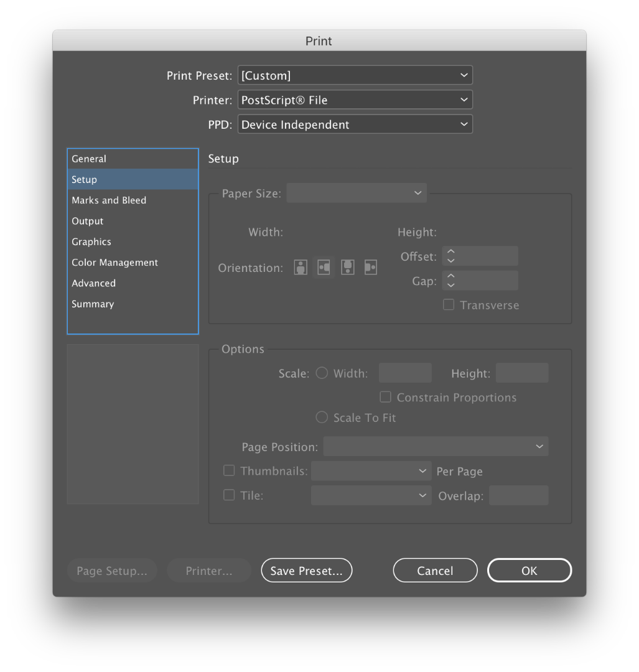Expand the PPD dropdown
639x672 pixels.
pyautogui.click(x=355, y=124)
